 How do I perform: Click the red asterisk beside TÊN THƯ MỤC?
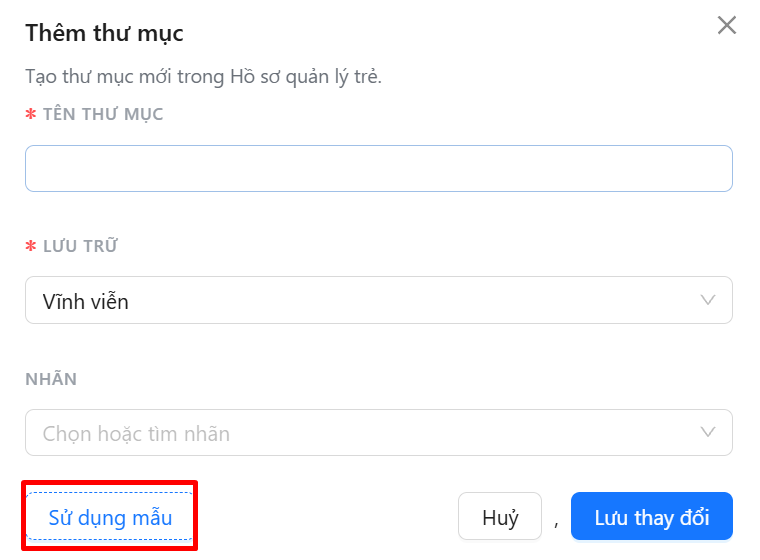point(31,114)
